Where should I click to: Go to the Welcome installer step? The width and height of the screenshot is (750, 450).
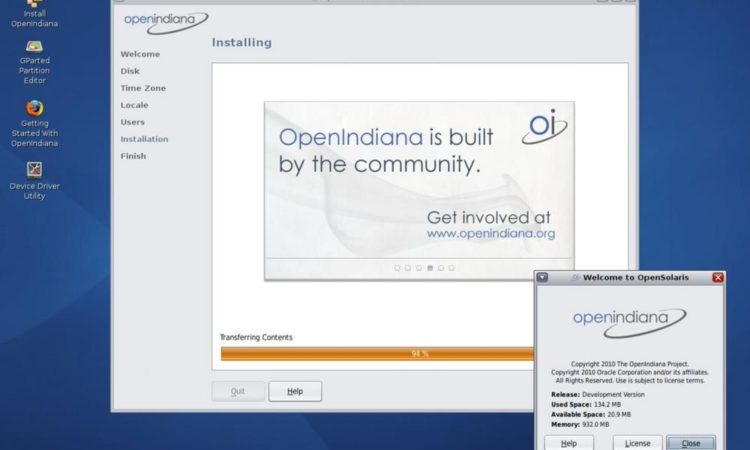click(140, 54)
